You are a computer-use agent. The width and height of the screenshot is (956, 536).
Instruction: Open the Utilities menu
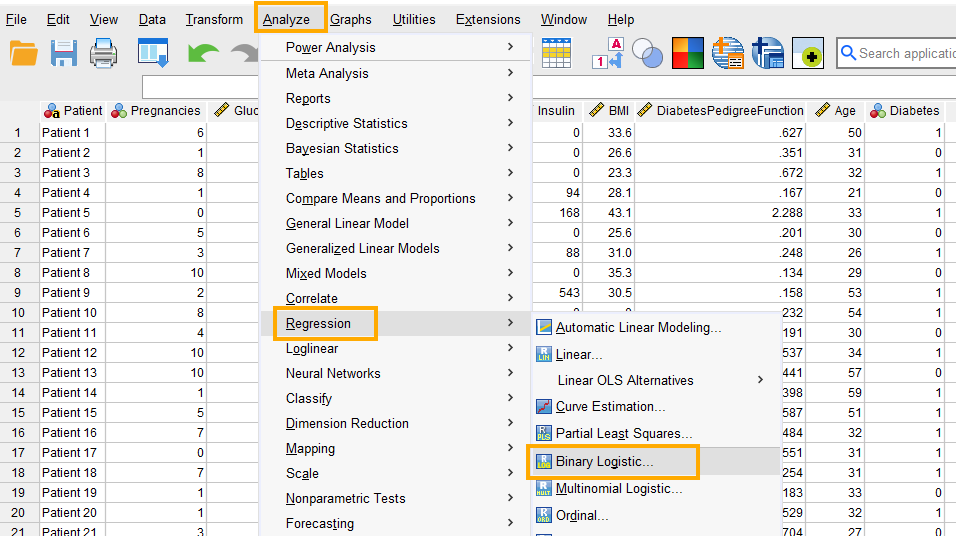414,20
